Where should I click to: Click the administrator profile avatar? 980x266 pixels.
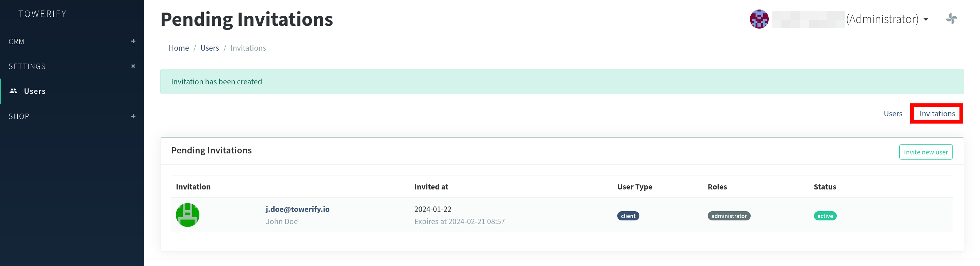[x=758, y=19]
